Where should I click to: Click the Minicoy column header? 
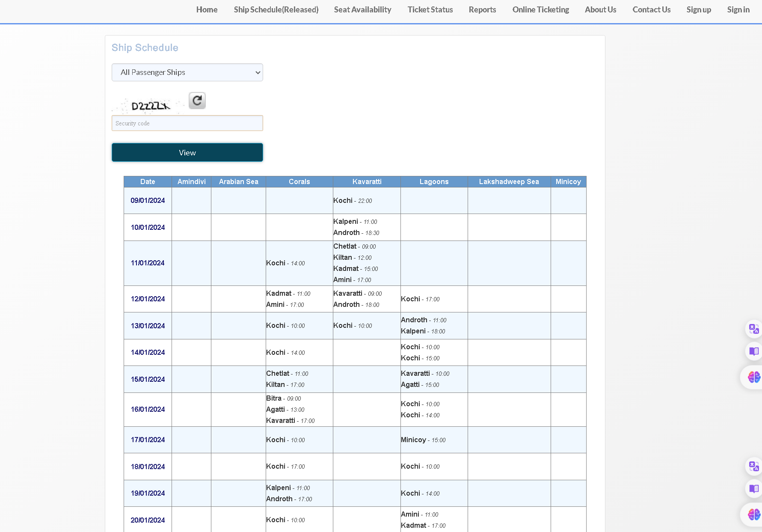(568, 181)
